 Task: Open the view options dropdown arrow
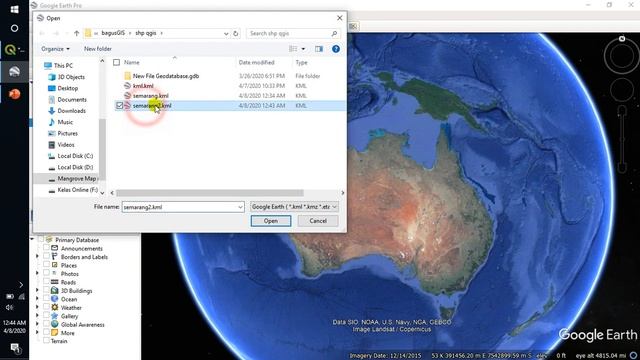coord(303,49)
